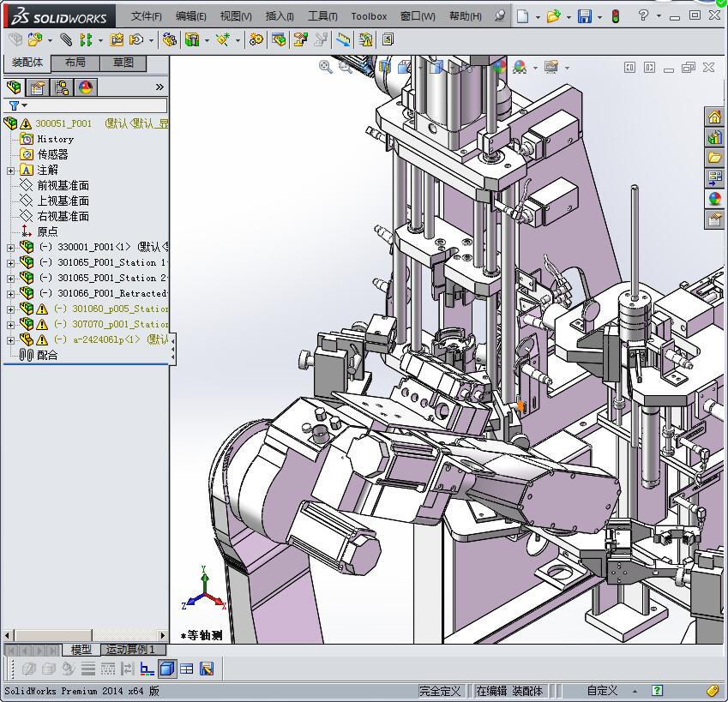The height and width of the screenshot is (702, 728).
Task: Open SolidWorks Resources home icon in task pane
Action: [714, 117]
